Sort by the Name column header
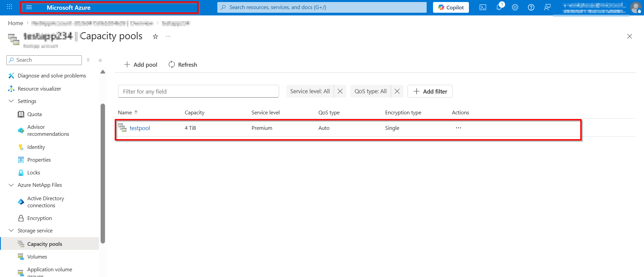This screenshot has height=277, width=644. 128,113
